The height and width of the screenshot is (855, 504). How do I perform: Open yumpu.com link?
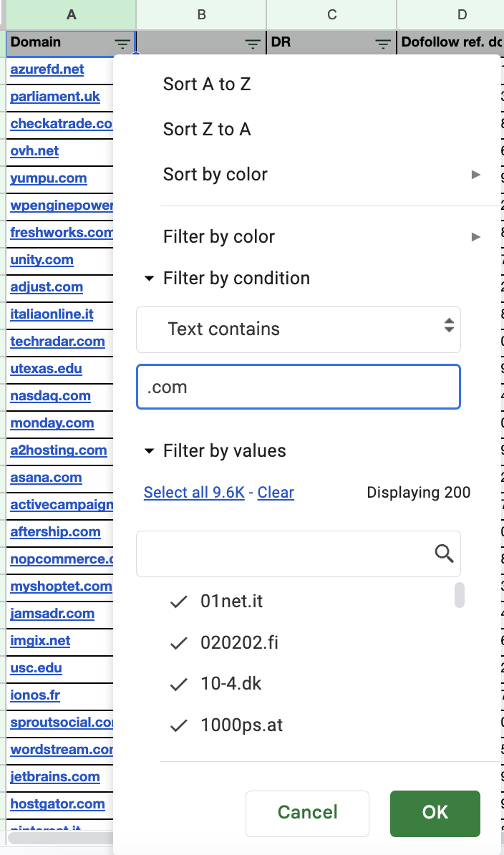pyautogui.click(x=49, y=178)
